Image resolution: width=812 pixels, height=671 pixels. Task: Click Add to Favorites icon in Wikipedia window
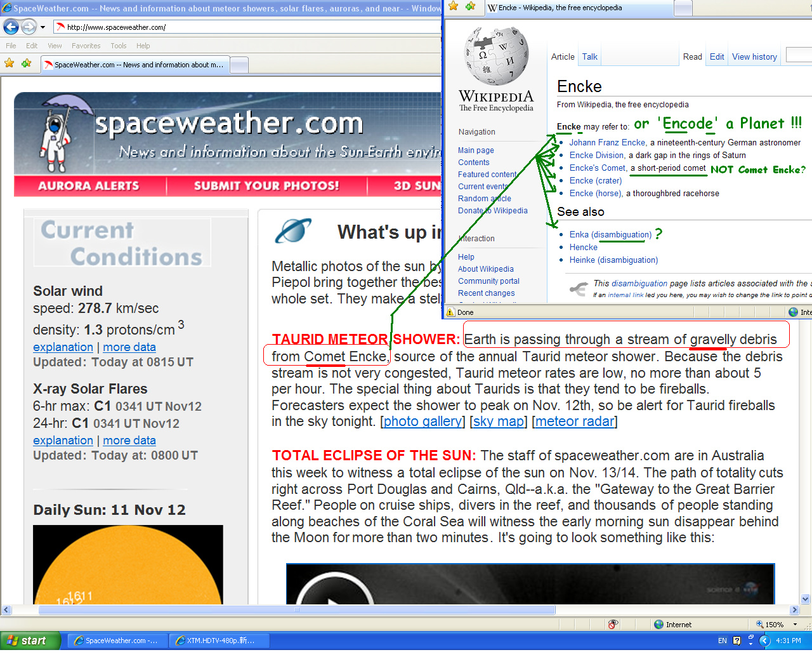[470, 6]
